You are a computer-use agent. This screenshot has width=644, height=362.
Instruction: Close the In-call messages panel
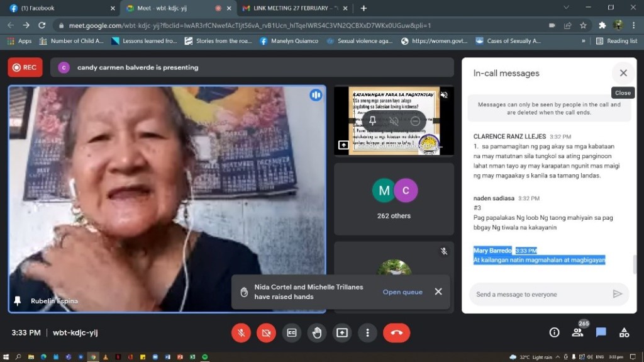623,73
